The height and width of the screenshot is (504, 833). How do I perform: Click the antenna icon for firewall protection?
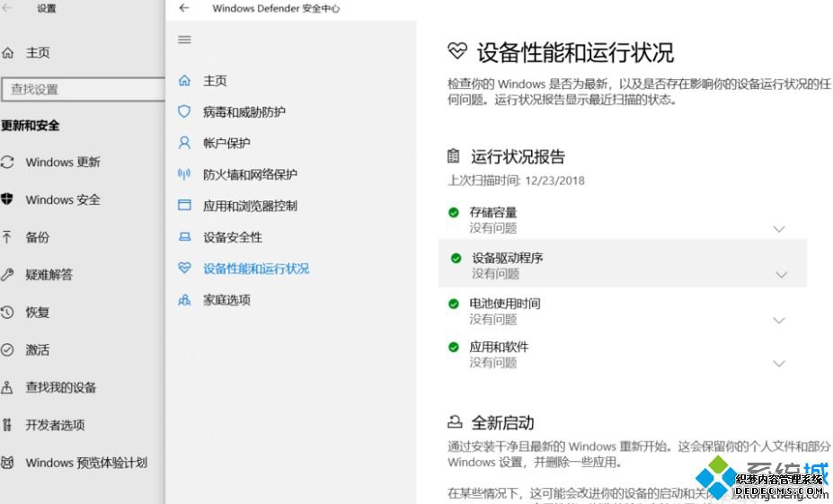pyautogui.click(x=184, y=174)
